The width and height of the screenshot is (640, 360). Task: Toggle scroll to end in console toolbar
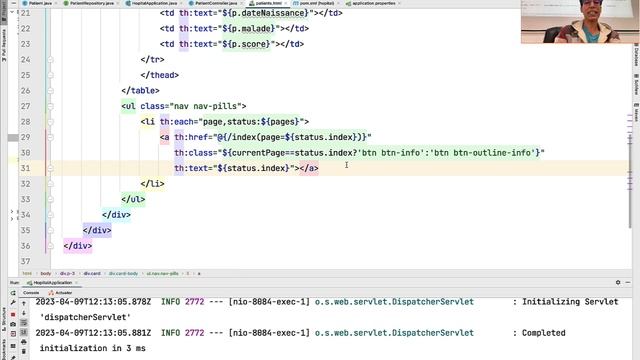tap(24, 333)
